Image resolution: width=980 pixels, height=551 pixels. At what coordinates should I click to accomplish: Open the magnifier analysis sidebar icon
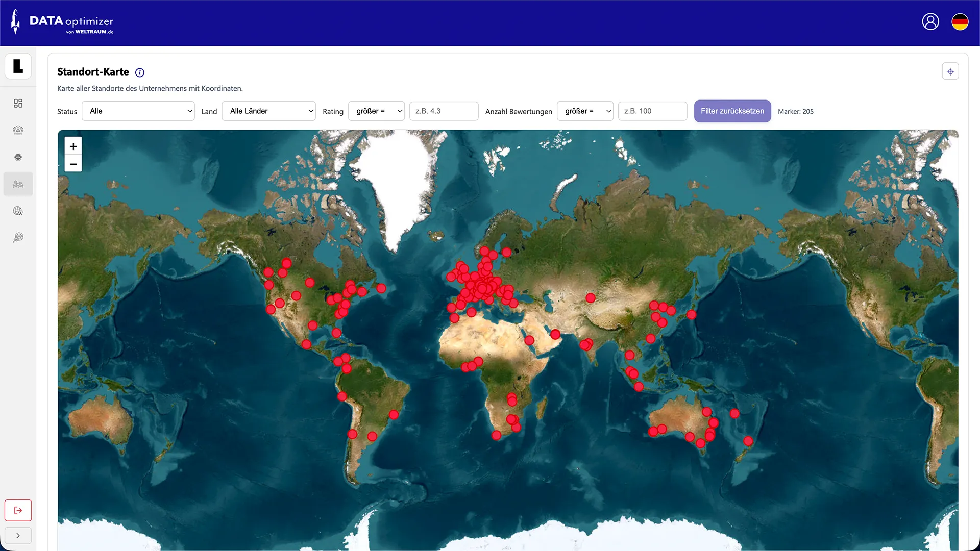click(x=18, y=237)
